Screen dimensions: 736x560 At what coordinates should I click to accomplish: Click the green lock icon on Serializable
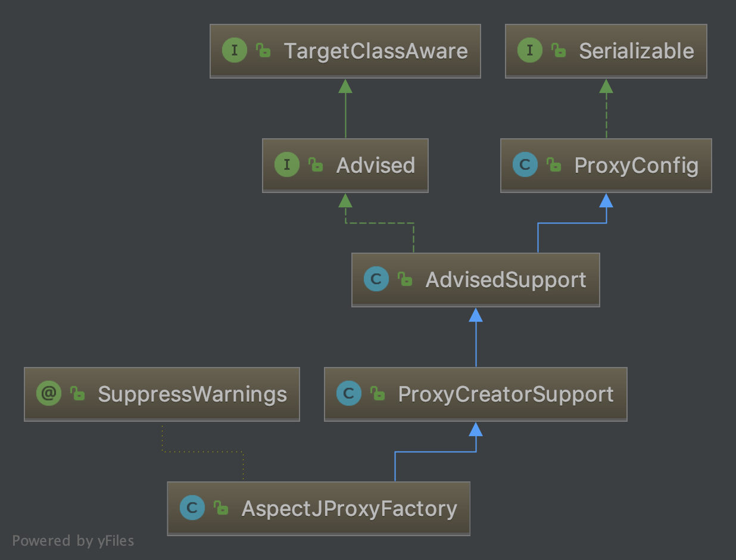[559, 51]
